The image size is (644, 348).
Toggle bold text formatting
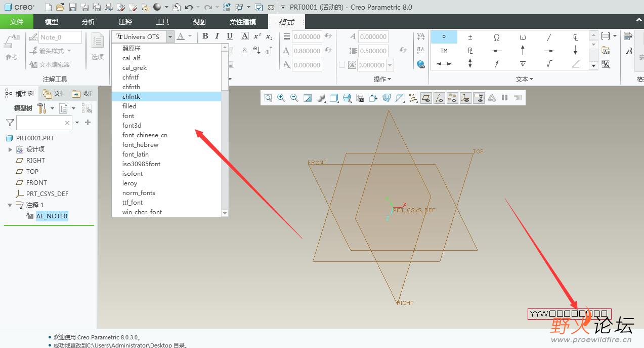205,36
